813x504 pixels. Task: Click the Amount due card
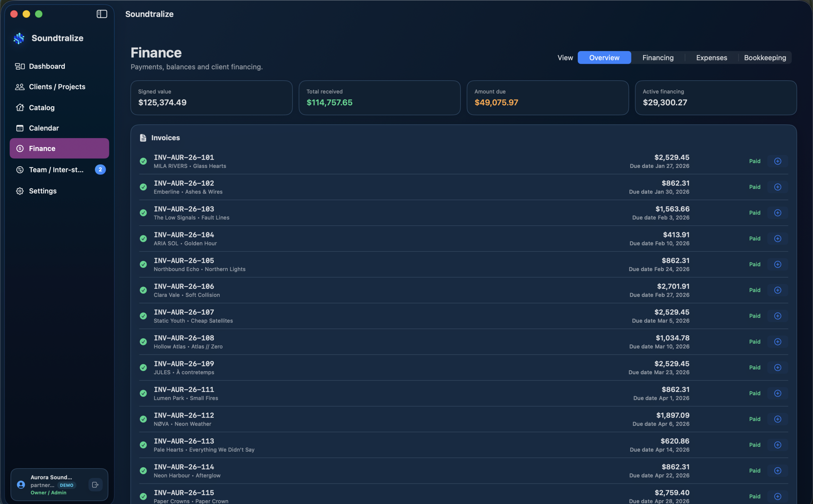click(548, 98)
